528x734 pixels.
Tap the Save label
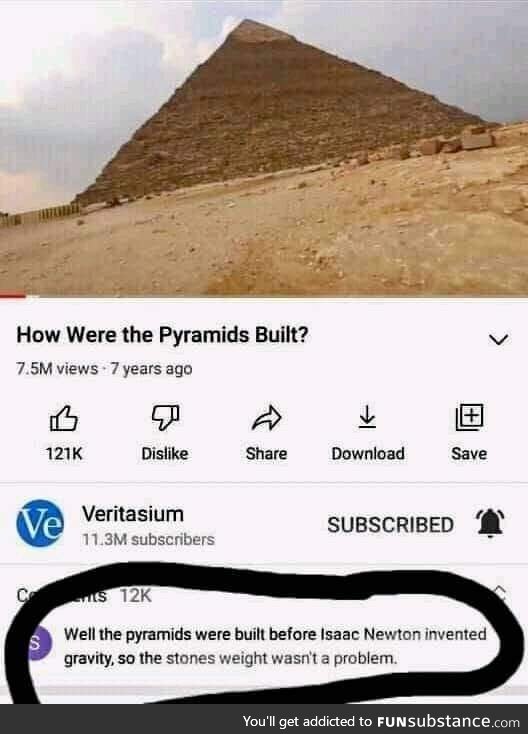pos(469,453)
